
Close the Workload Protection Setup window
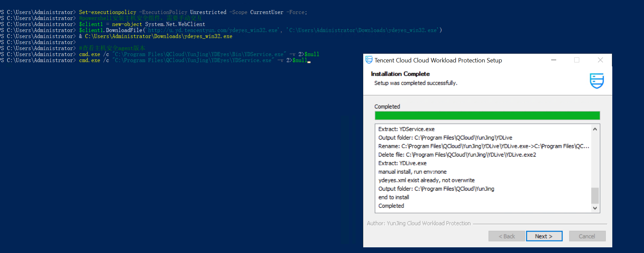(x=600, y=60)
